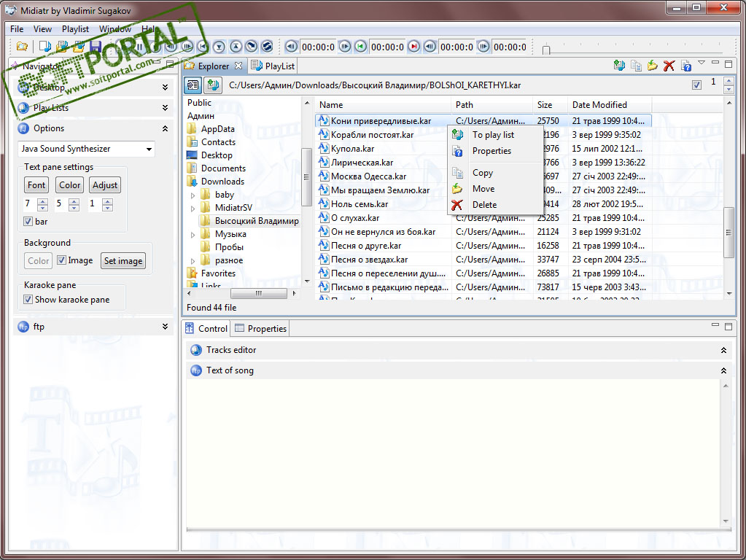Open the Explorer view menu triangle
746x560 pixels.
[702, 63]
